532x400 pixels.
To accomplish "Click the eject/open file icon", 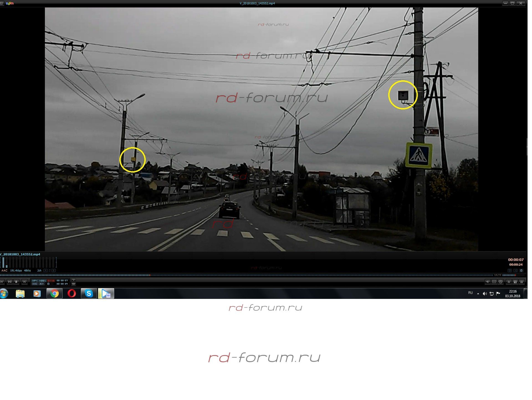I will [x=509, y=282].
